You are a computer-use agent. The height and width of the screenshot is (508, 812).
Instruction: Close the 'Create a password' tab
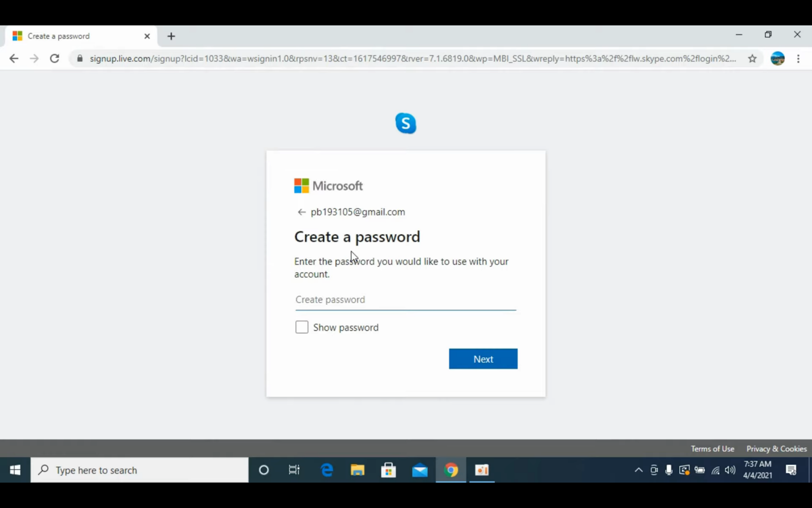[x=147, y=36]
